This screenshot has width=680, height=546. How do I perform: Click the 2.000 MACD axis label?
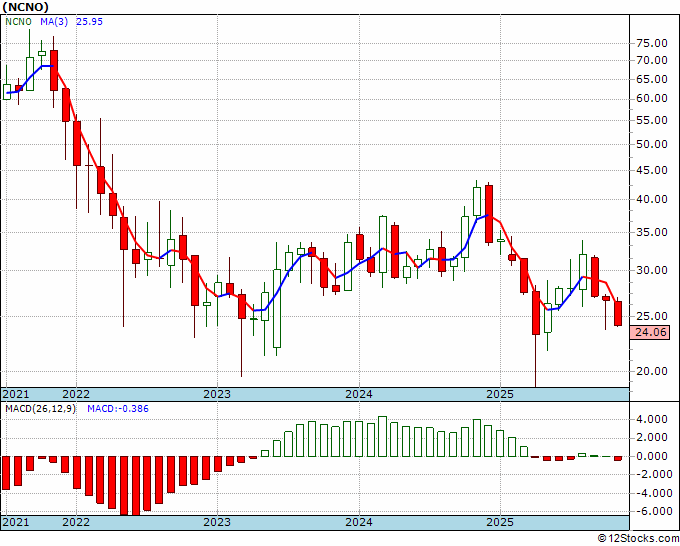pyautogui.click(x=654, y=438)
